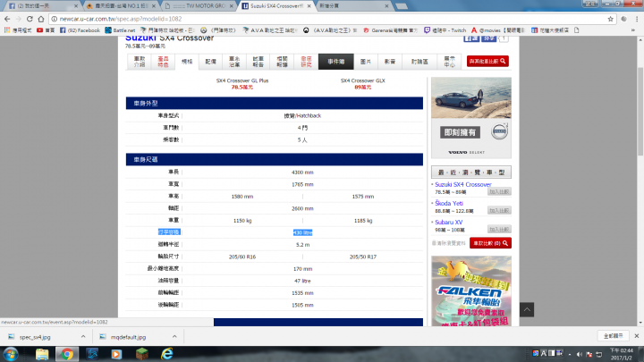Click the Facebook share icon near title

pyautogui.click(x=471, y=38)
